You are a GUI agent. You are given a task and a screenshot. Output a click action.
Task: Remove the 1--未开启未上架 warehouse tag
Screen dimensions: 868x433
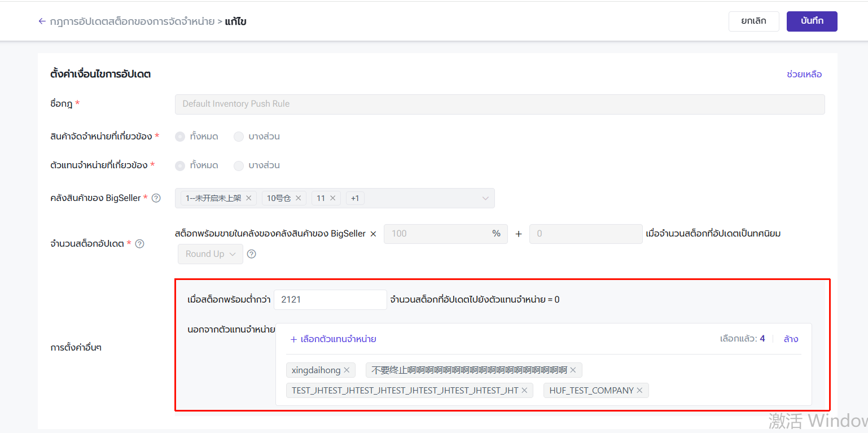coord(248,198)
